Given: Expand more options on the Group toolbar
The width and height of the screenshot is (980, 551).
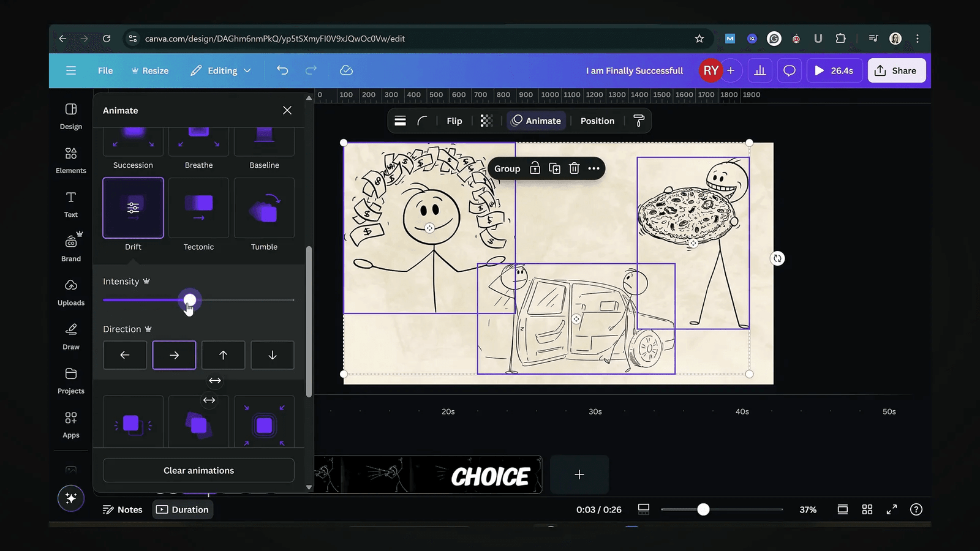Looking at the screenshot, I should point(592,168).
